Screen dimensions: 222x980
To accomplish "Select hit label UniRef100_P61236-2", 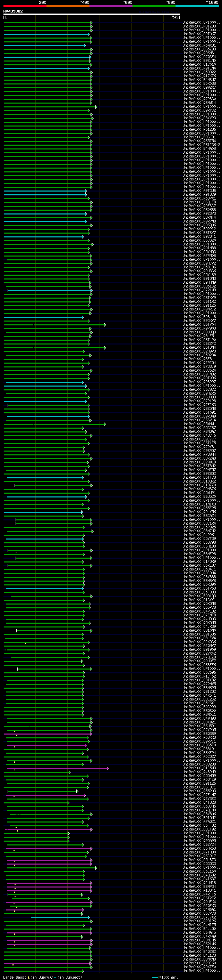I will [201, 145].
